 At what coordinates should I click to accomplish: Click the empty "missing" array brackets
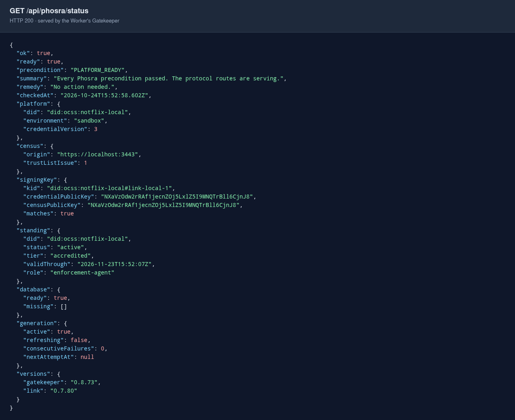[64, 306]
